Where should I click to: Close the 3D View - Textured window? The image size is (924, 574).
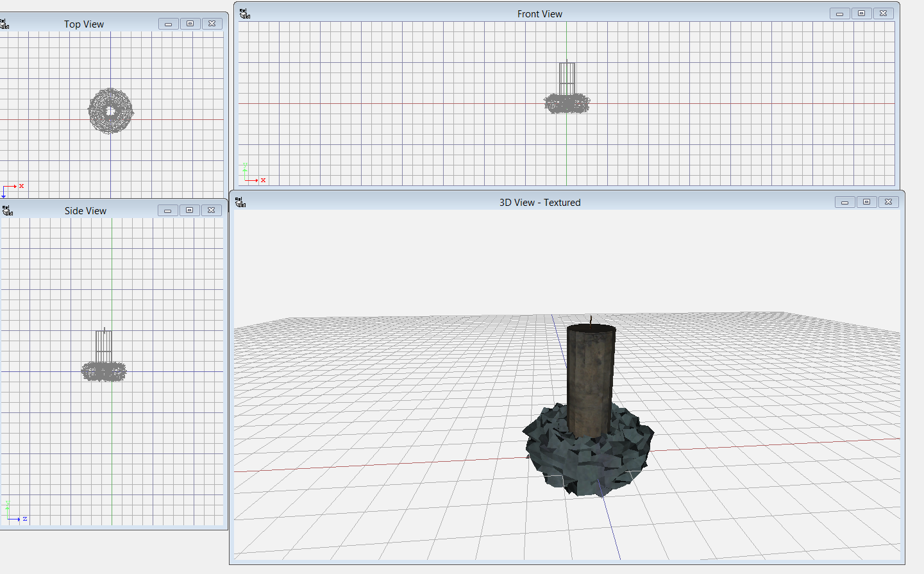click(x=888, y=202)
